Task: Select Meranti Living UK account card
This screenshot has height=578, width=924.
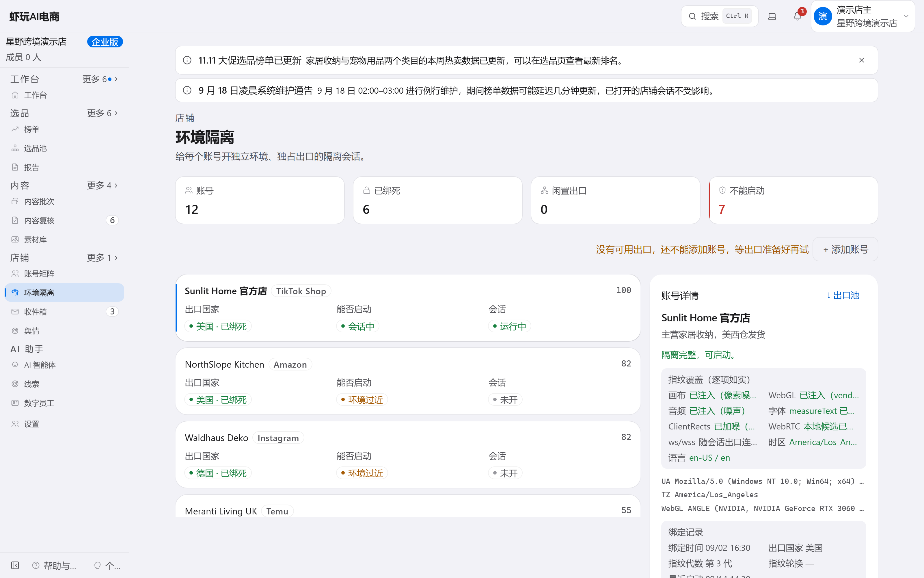Action: (408, 506)
